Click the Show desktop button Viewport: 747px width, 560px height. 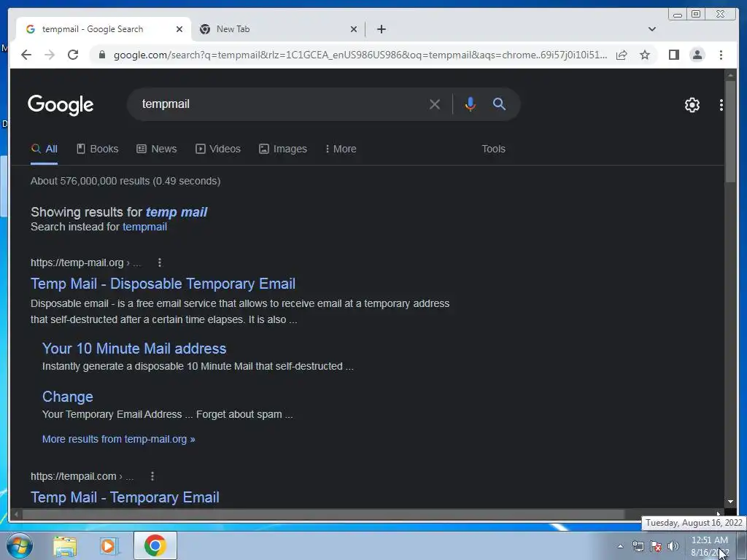click(x=742, y=545)
